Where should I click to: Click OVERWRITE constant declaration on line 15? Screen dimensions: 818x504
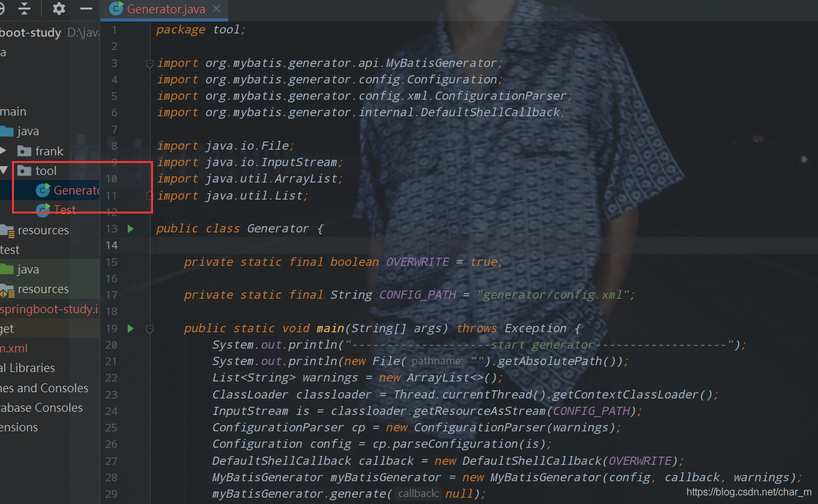(417, 262)
